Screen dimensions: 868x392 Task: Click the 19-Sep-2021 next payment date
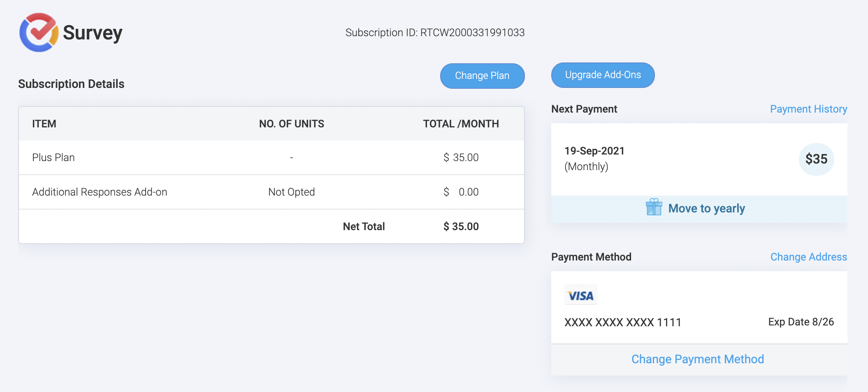click(594, 151)
